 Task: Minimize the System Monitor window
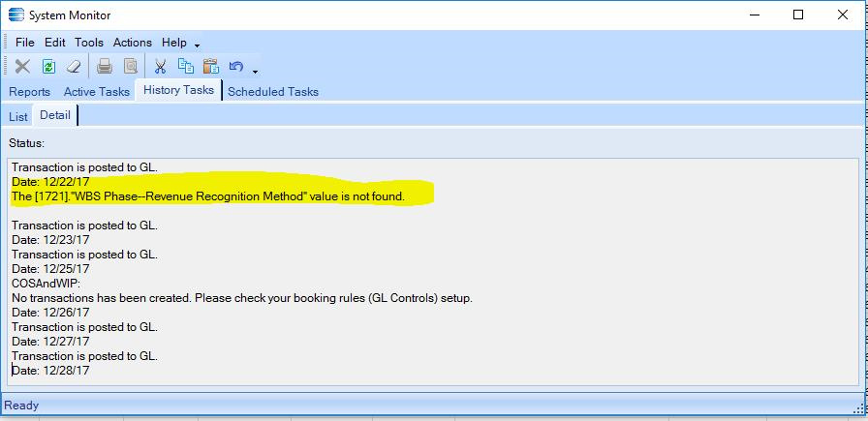click(754, 15)
